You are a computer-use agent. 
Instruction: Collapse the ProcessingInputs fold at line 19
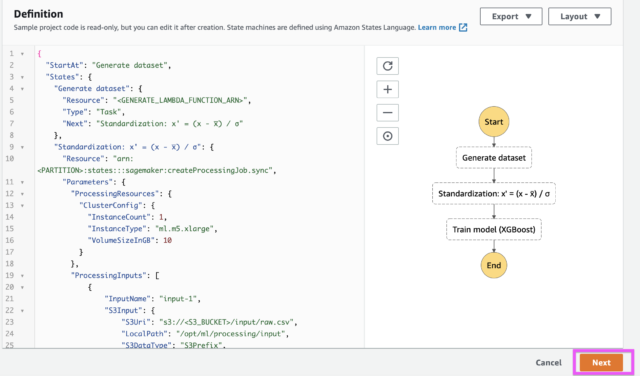coord(22,276)
